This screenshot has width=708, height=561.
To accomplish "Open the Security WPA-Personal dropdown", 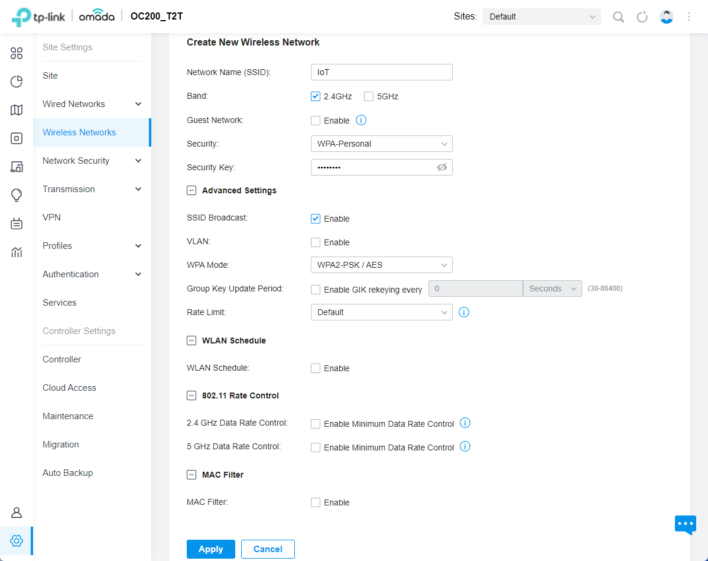I will [382, 144].
